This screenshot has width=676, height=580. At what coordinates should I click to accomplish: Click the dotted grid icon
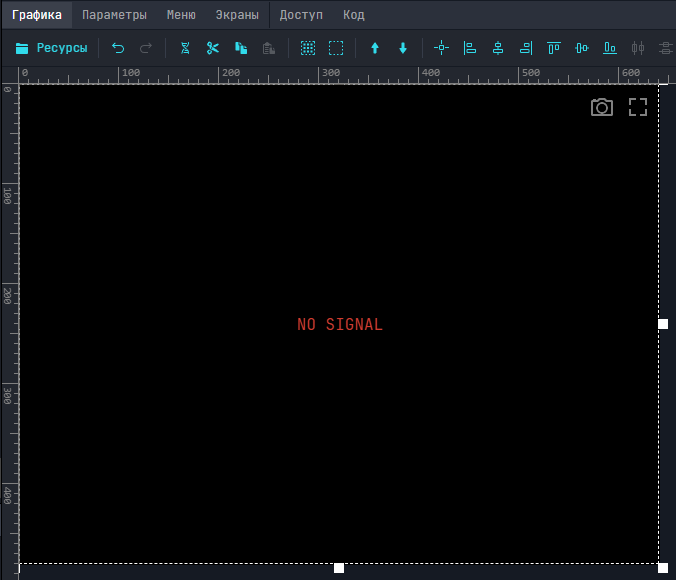[308, 48]
